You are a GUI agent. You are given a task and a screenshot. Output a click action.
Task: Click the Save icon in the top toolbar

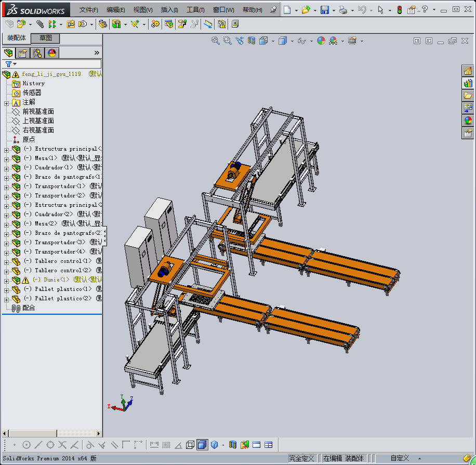click(x=324, y=10)
